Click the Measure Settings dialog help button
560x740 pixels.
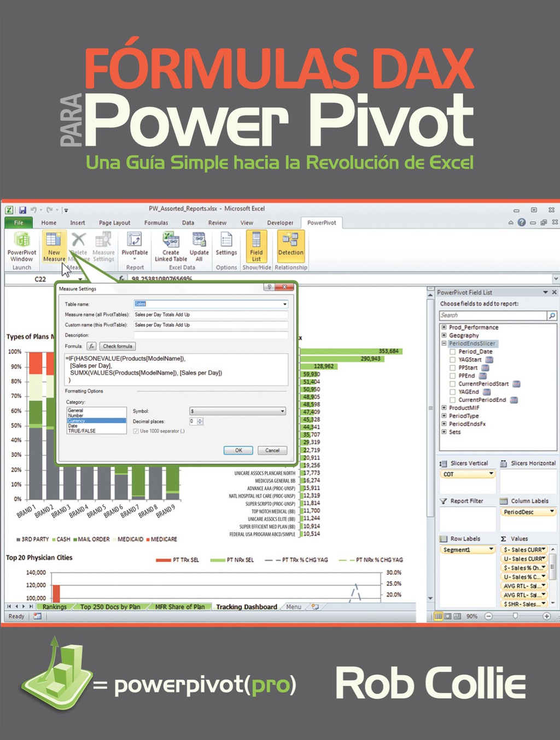(x=269, y=287)
